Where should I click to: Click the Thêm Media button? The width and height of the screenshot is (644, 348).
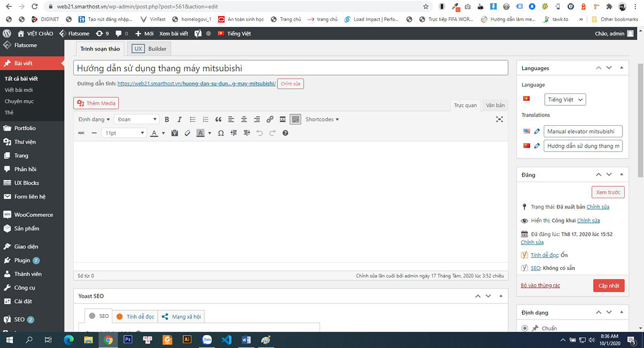coord(96,103)
